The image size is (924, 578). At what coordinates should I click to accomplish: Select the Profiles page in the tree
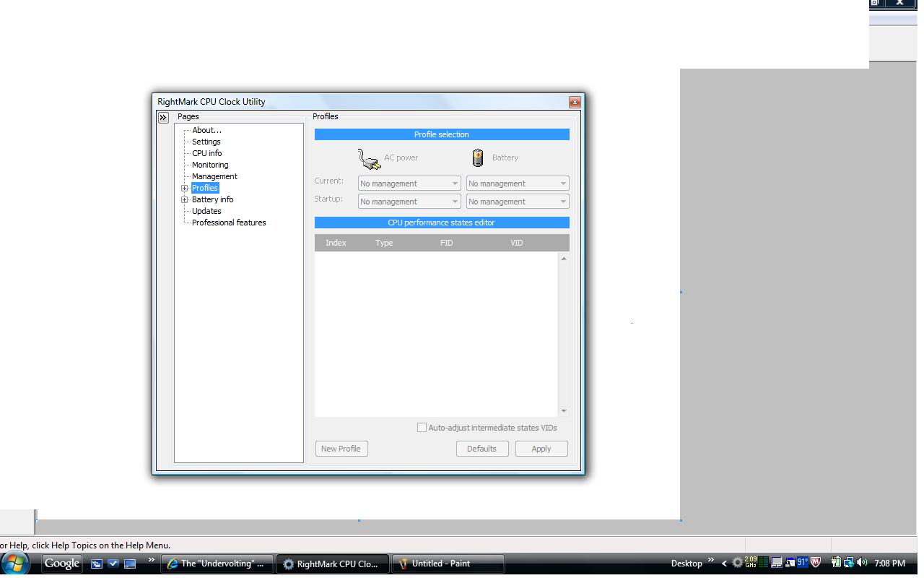pyautogui.click(x=205, y=188)
